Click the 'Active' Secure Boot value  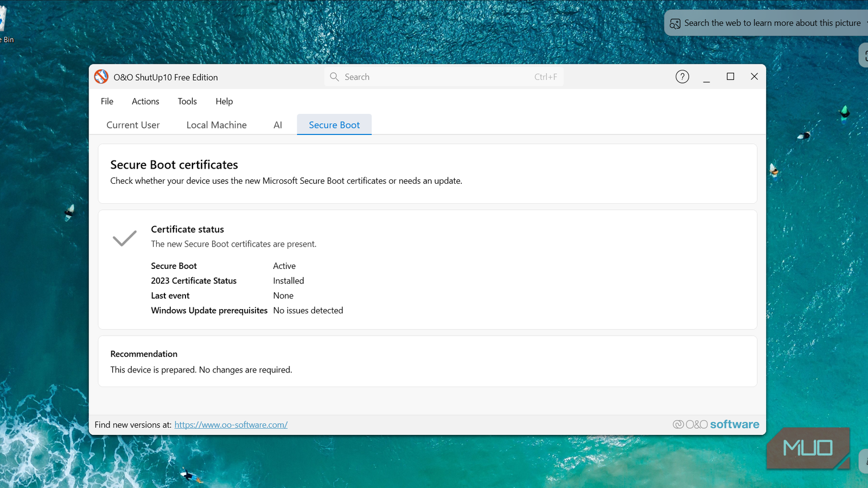pos(284,266)
